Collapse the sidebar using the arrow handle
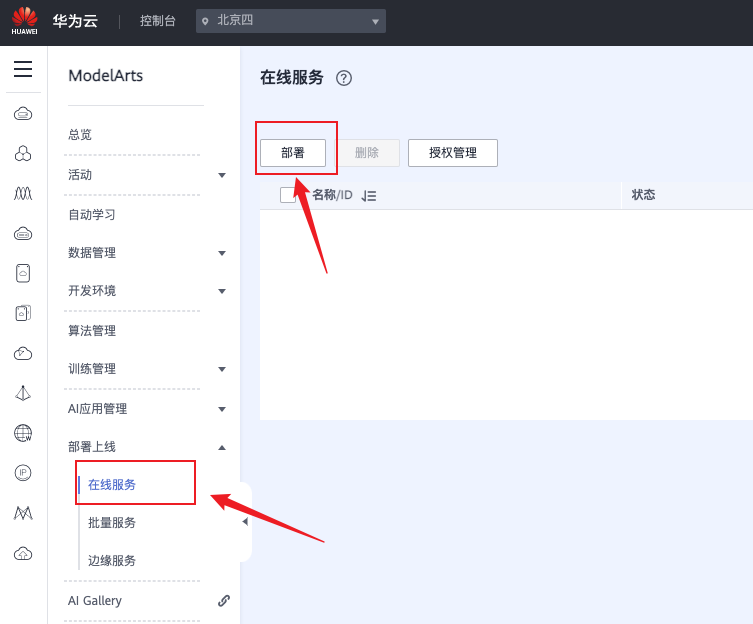 pyautogui.click(x=245, y=522)
